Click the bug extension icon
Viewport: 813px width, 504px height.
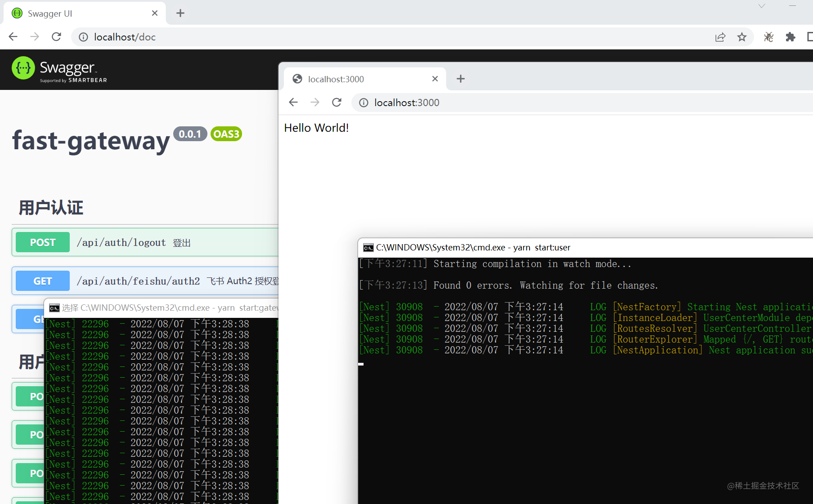(768, 37)
